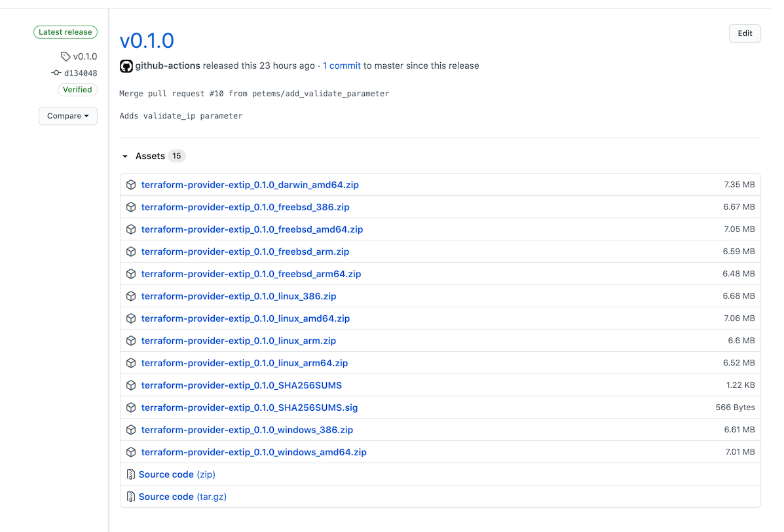
Task: Click the github-actions avatar icon
Action: pos(126,66)
